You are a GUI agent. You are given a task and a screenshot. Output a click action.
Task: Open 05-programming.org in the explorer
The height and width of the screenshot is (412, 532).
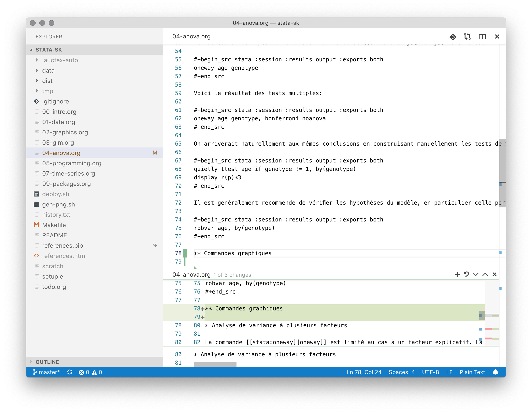coord(72,163)
